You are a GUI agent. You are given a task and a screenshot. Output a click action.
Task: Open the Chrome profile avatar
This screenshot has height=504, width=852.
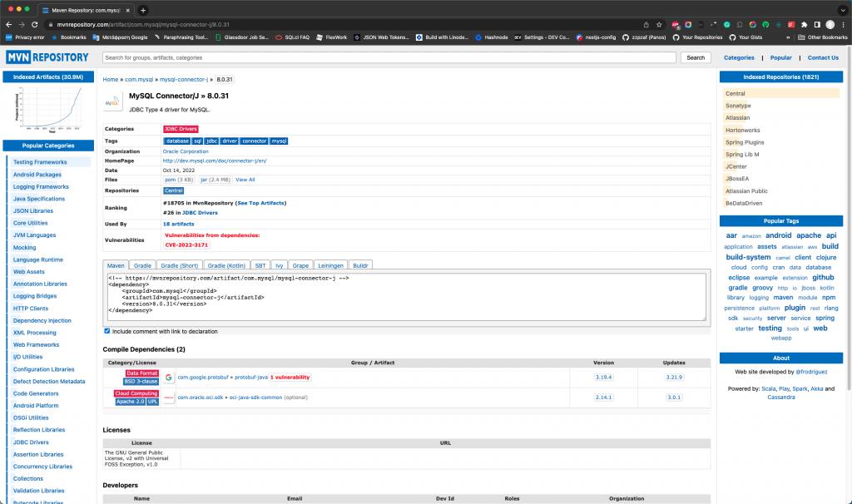(x=830, y=24)
